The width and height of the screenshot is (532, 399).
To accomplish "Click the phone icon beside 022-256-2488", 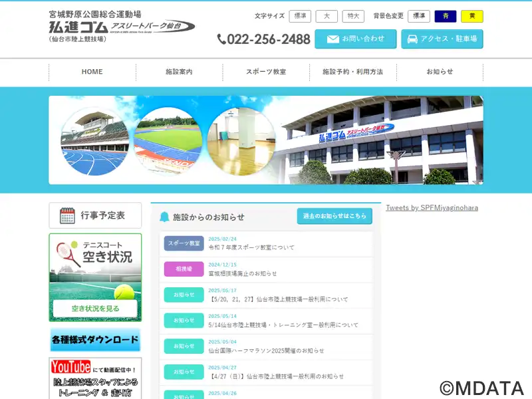I will pyautogui.click(x=221, y=39).
